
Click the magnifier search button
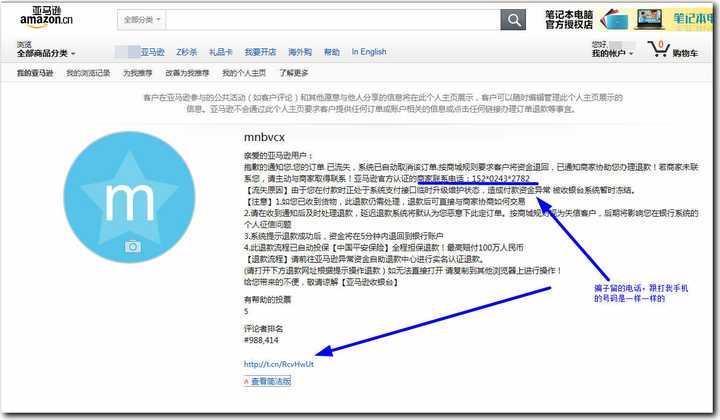click(513, 20)
